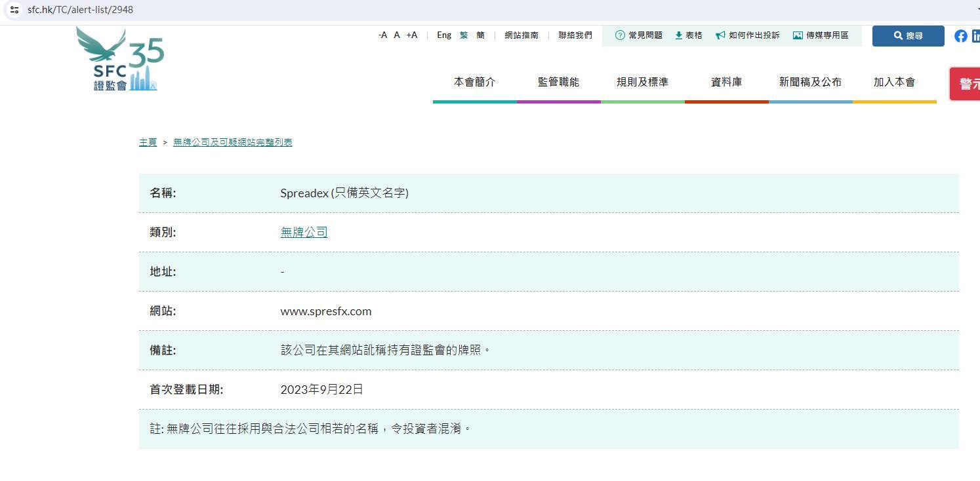Open 常見問題 with question mark icon
The width and height of the screenshot is (980, 481).
tap(638, 35)
